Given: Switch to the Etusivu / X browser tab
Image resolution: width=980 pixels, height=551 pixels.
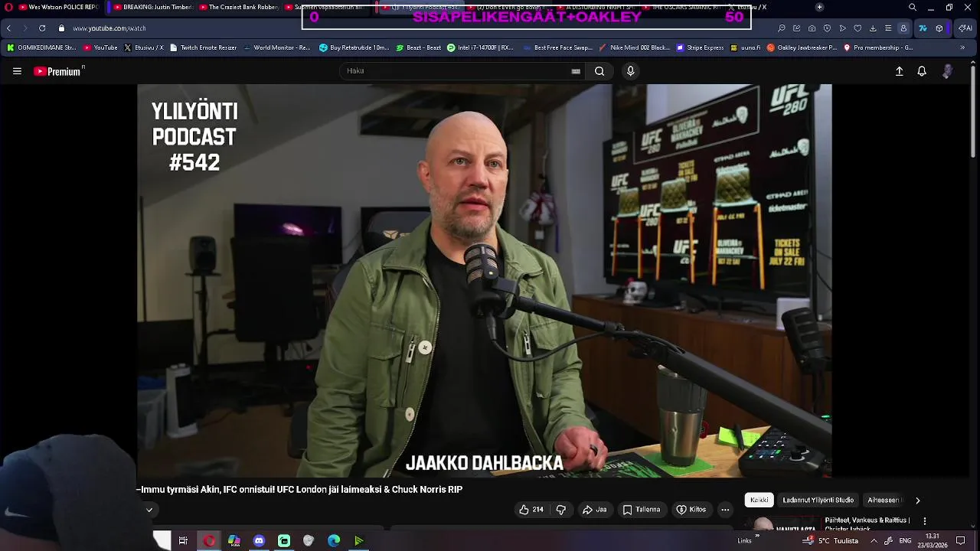Looking at the screenshot, I should [x=748, y=8].
